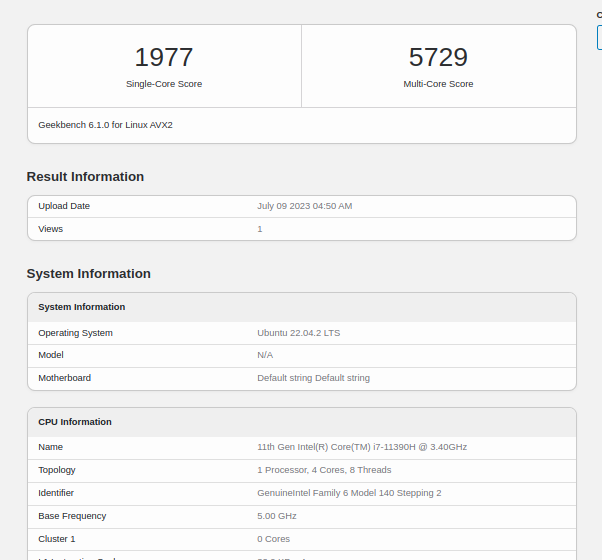Select the 0 Cores value

[x=273, y=539]
